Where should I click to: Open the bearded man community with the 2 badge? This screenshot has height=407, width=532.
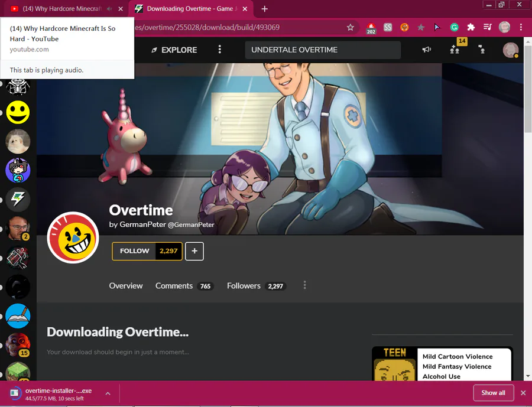tap(18, 229)
